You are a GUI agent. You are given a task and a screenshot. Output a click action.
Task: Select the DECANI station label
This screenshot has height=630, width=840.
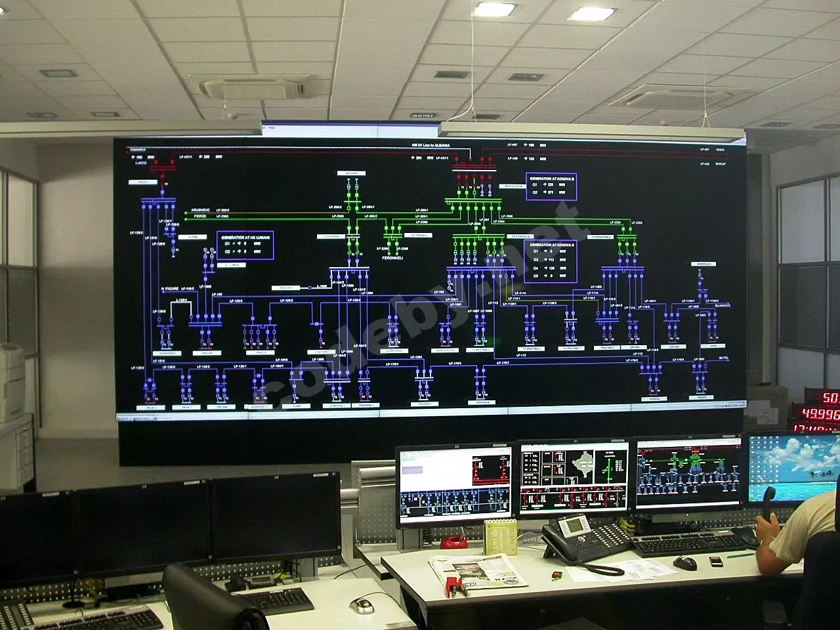(221, 407)
